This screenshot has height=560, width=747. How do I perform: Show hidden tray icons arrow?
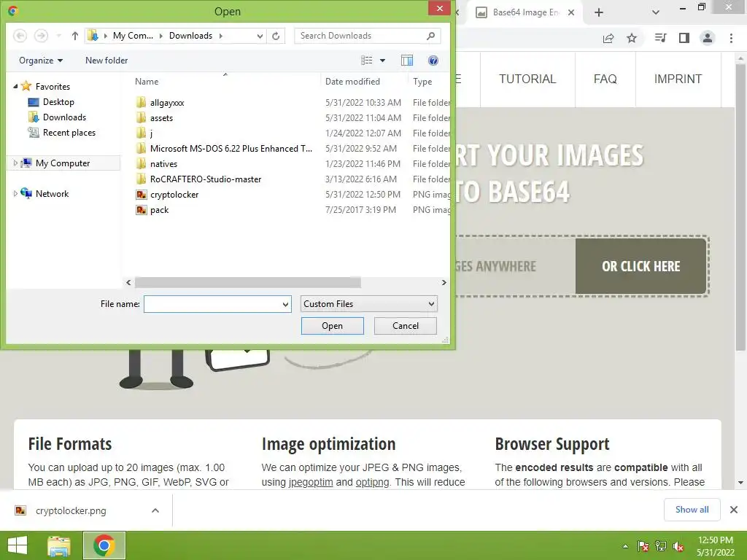pyautogui.click(x=625, y=546)
